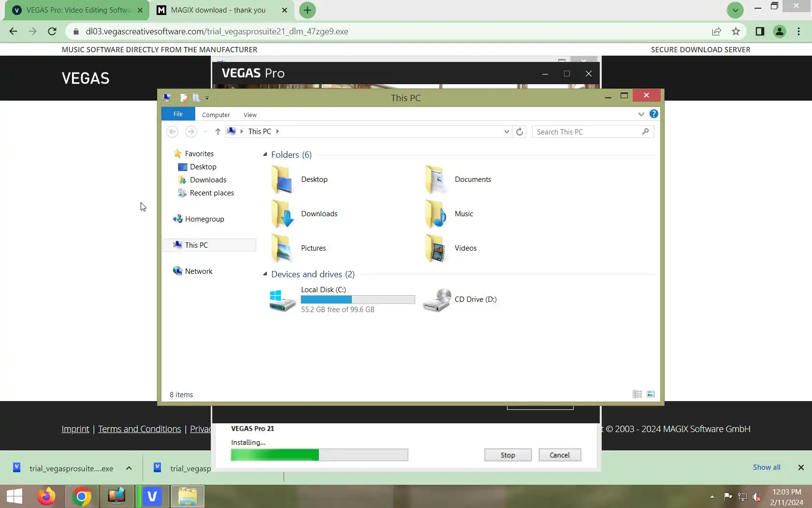Click Show all downloads
Image resolution: width=812 pixels, height=508 pixels.
pyautogui.click(x=767, y=467)
